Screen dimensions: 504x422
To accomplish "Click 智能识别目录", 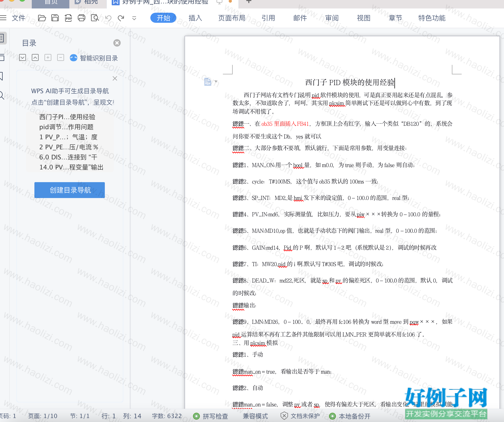I will pyautogui.click(x=94, y=58).
